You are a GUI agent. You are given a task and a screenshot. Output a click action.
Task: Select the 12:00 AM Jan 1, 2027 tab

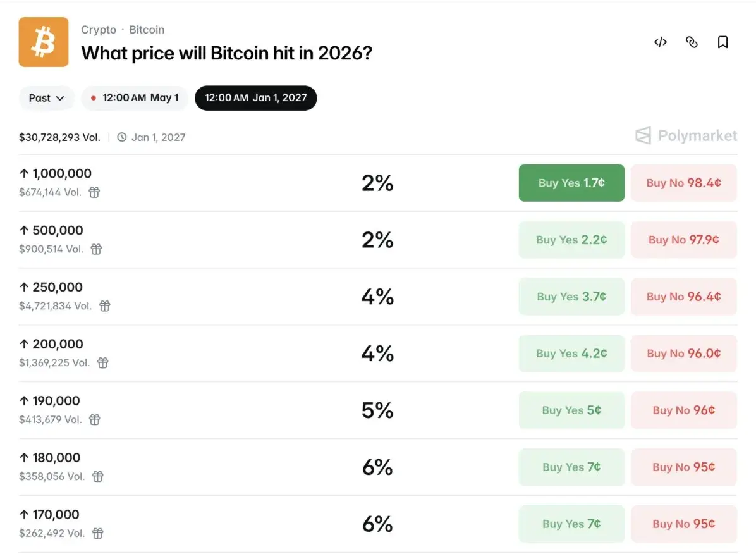(x=255, y=98)
